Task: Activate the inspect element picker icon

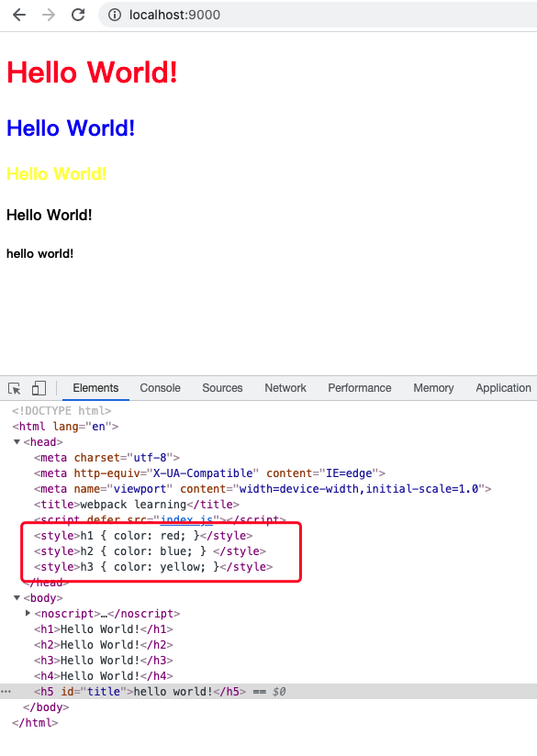Action: (15, 388)
